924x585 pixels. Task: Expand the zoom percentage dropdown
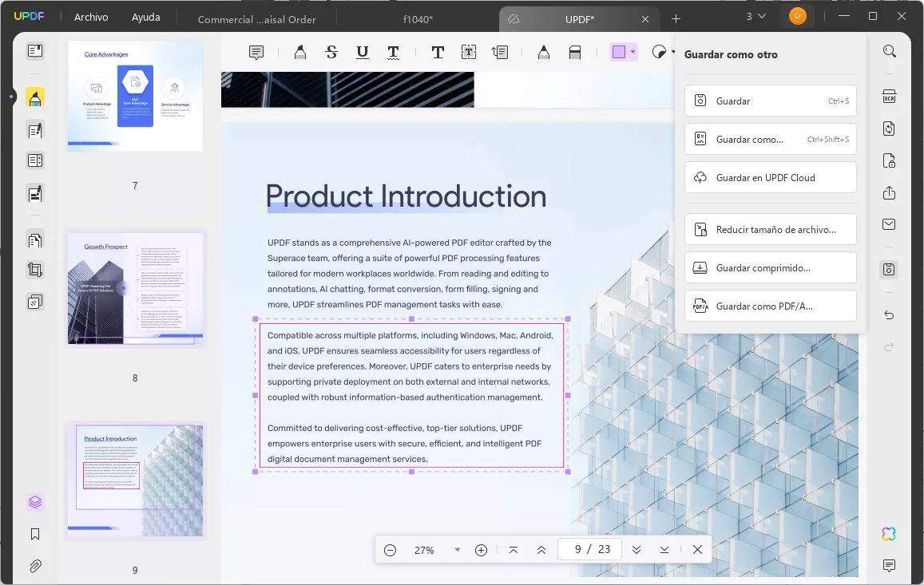coord(457,549)
